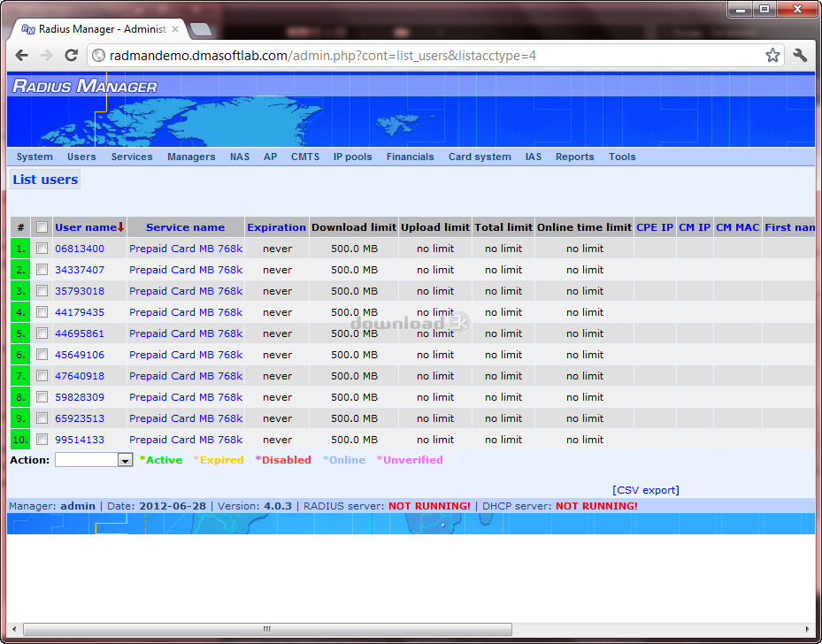Open the Card system menu
Screen dimensions: 822x644
coord(480,157)
